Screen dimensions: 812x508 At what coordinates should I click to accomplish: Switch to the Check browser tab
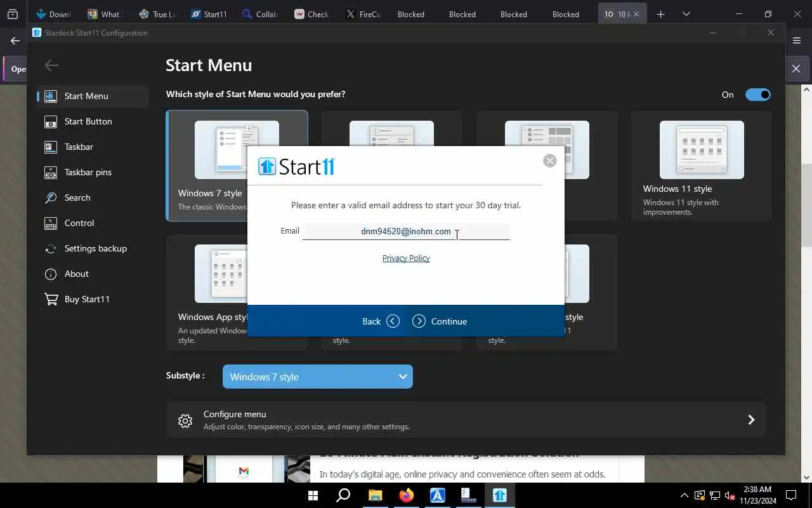point(311,14)
